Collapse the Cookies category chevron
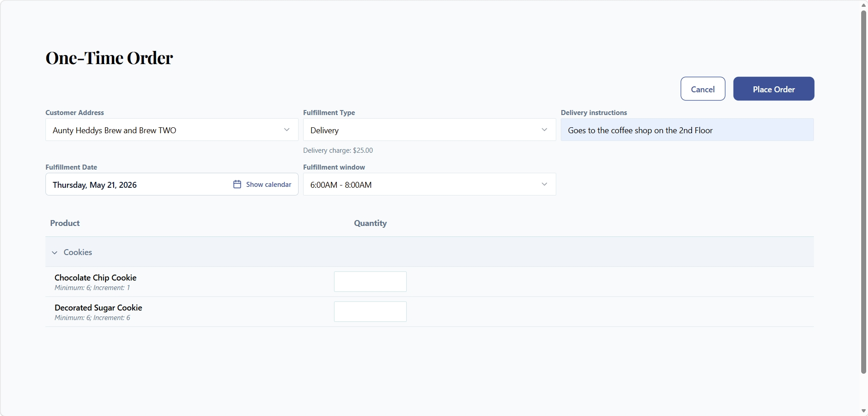Viewport: 868px width, 416px height. pos(55,252)
